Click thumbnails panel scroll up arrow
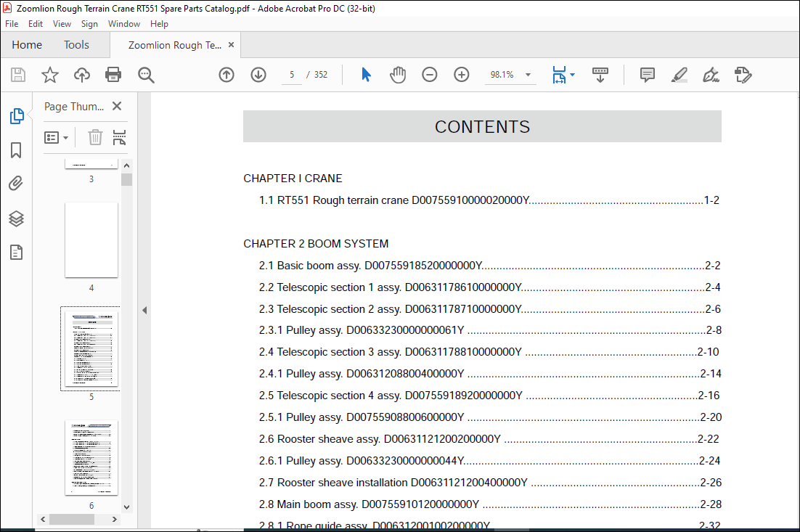This screenshot has width=800, height=532. coord(126,165)
